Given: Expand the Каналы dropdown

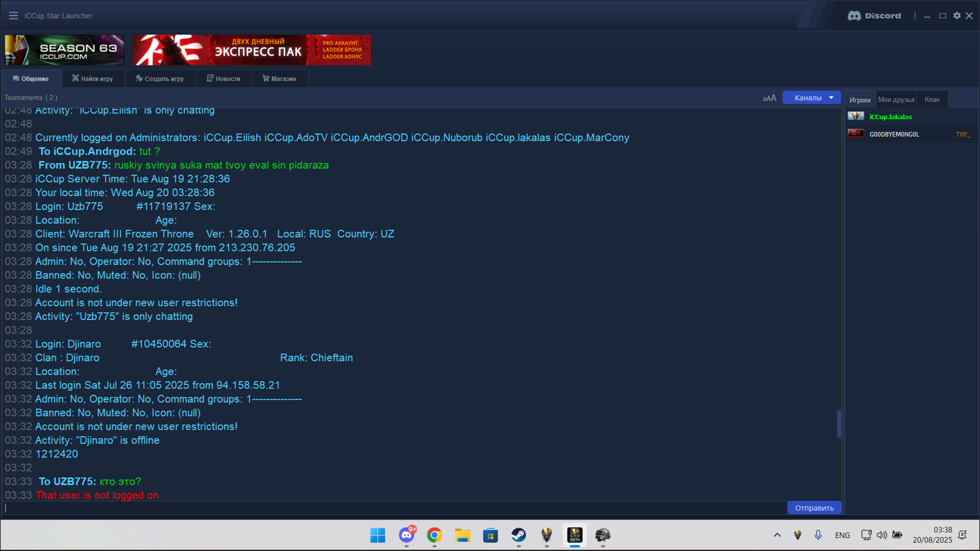Looking at the screenshot, I should [x=812, y=98].
